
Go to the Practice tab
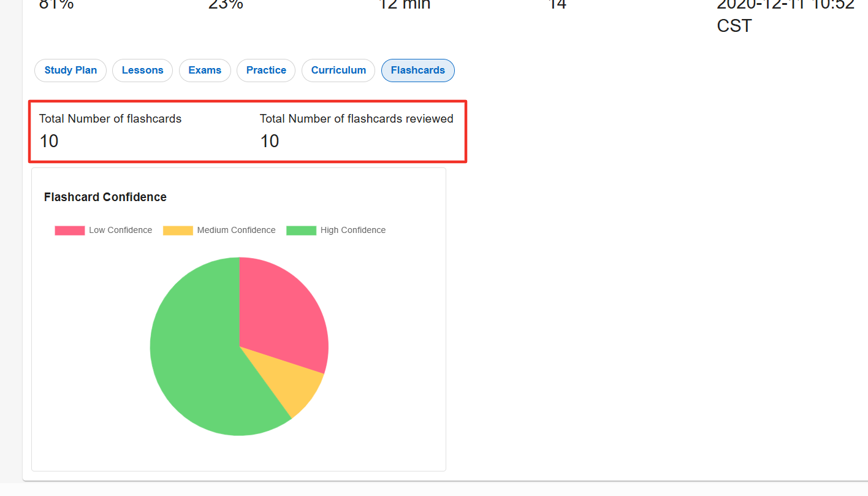click(x=266, y=71)
